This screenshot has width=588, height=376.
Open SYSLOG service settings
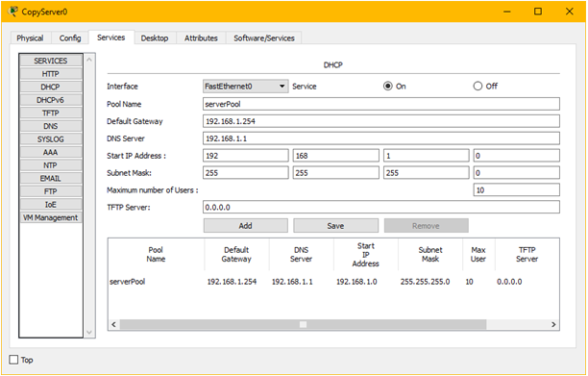pyautogui.click(x=51, y=139)
